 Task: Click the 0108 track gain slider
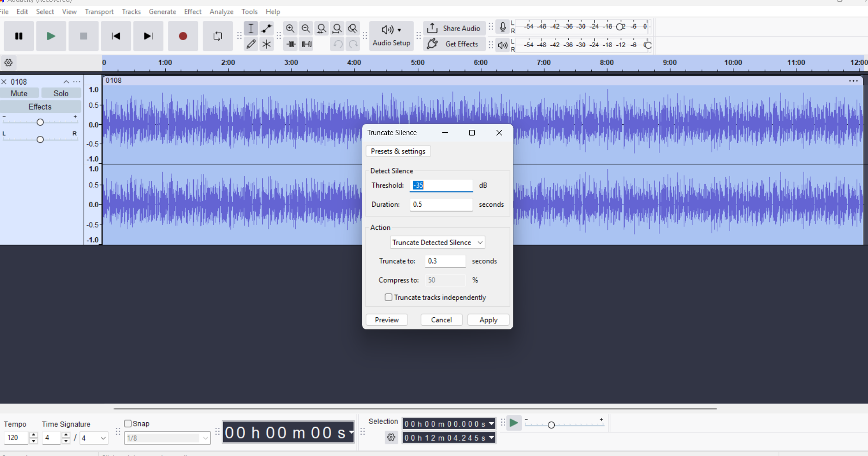tap(40, 122)
